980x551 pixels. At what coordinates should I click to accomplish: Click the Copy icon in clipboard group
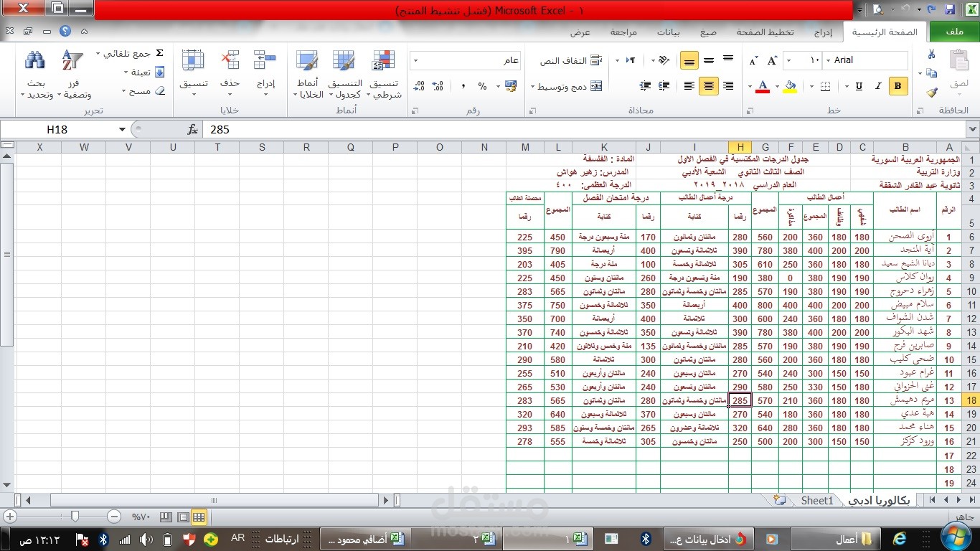click(931, 73)
